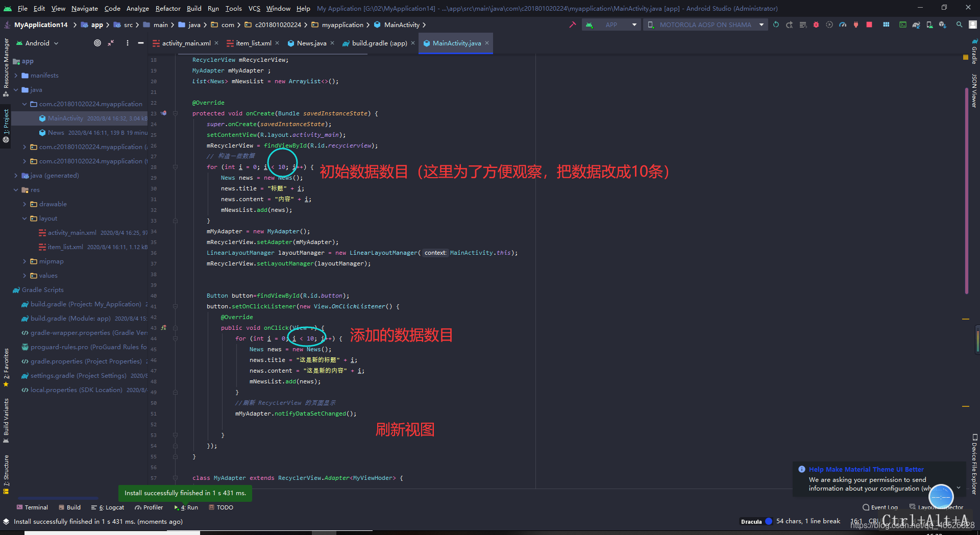
Task: Collapse the res folder
Action: click(16, 190)
